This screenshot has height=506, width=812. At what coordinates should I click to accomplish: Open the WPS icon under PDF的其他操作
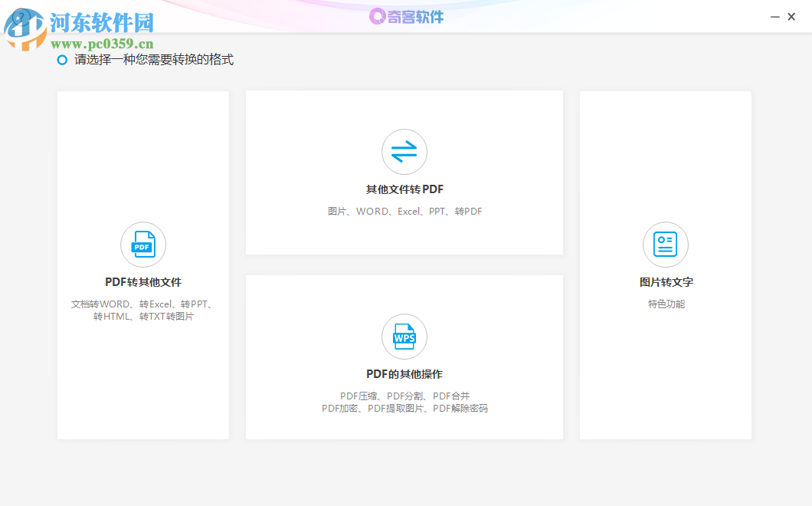click(404, 336)
